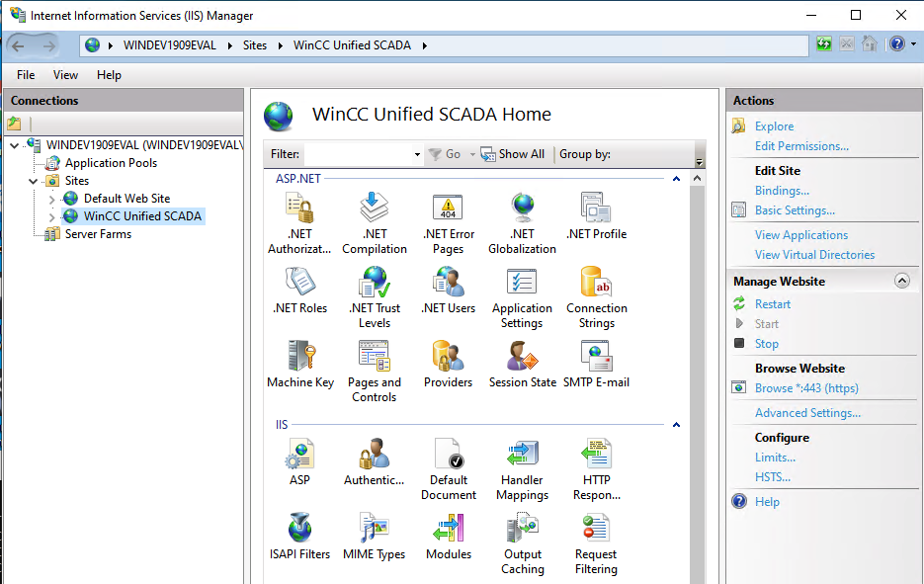Open the MIME Types feature
This screenshot has width=924, height=584.
pos(375,537)
